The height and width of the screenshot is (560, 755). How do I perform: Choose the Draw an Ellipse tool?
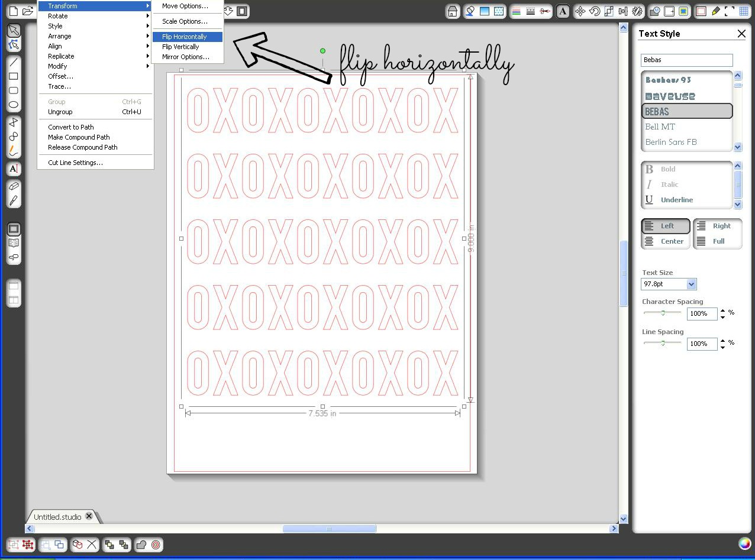(14, 105)
